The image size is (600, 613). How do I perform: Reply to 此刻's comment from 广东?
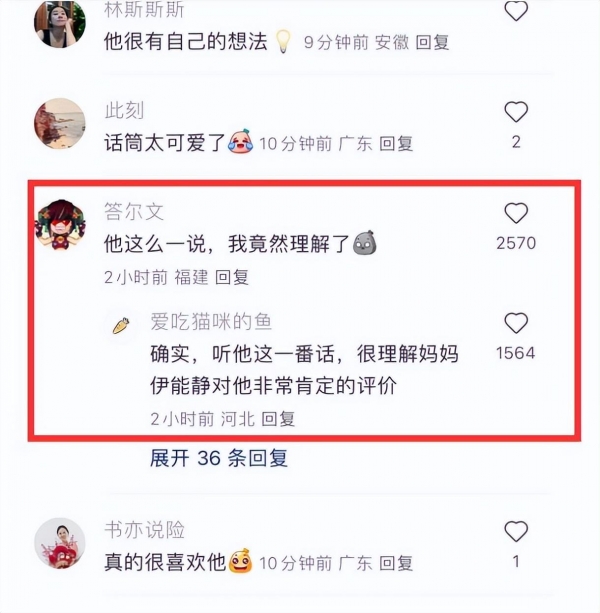[x=396, y=143]
